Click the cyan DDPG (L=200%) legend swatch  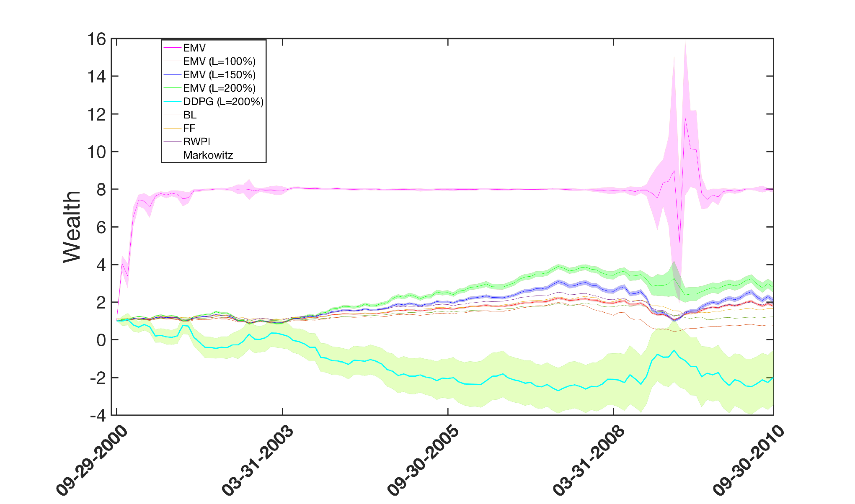(x=172, y=101)
